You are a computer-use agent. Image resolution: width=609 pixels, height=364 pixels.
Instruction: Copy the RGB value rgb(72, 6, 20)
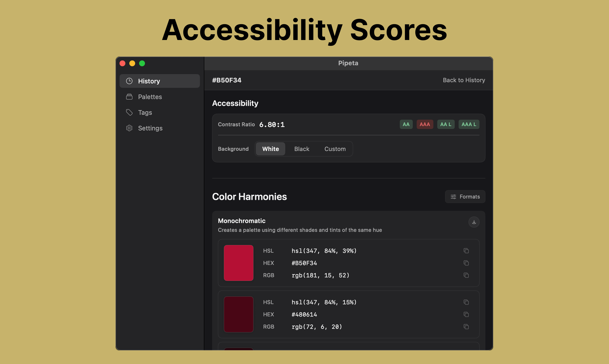[x=466, y=327]
